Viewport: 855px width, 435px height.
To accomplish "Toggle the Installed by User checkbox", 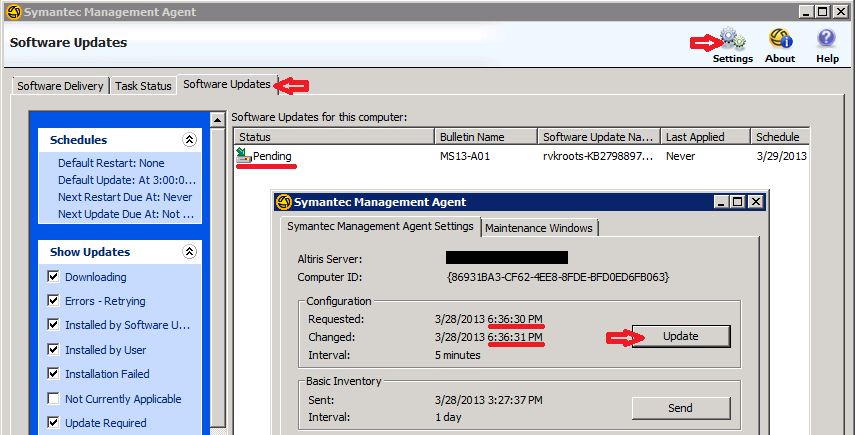I will (x=53, y=349).
